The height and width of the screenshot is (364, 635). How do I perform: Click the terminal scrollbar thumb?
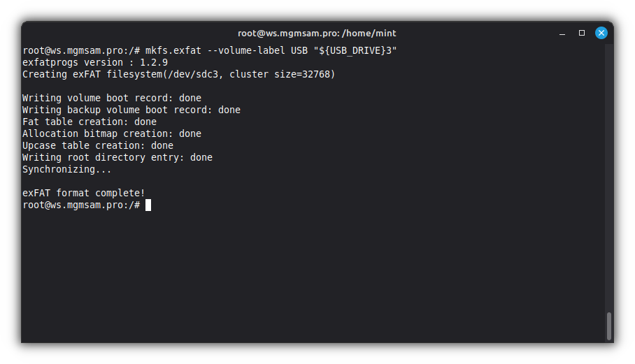click(609, 326)
